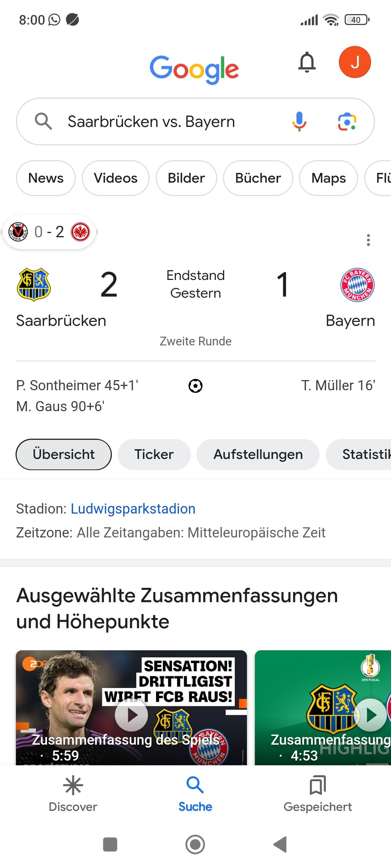Viewport: 391px width, 868px height.
Task: Tap the voice search microphone icon
Action: (299, 122)
